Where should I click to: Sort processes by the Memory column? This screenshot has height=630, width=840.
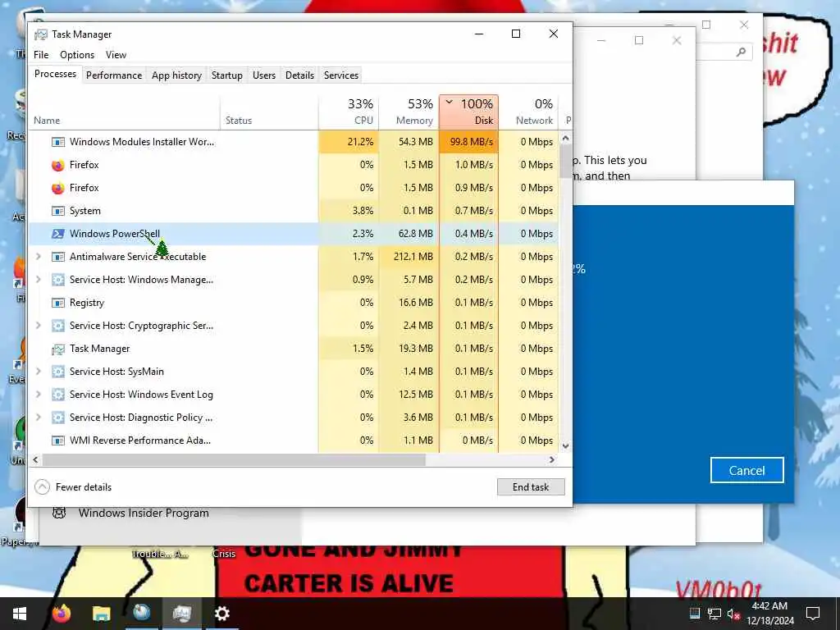(x=409, y=112)
